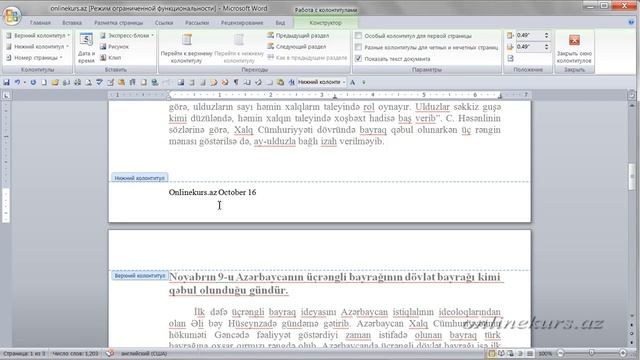
Task: Click Закрыть окно колонтитулов button
Action: 574,48
